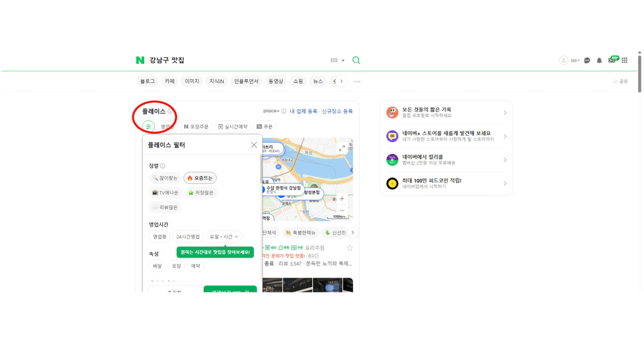Click the Kurly purple circle icon

click(x=392, y=160)
